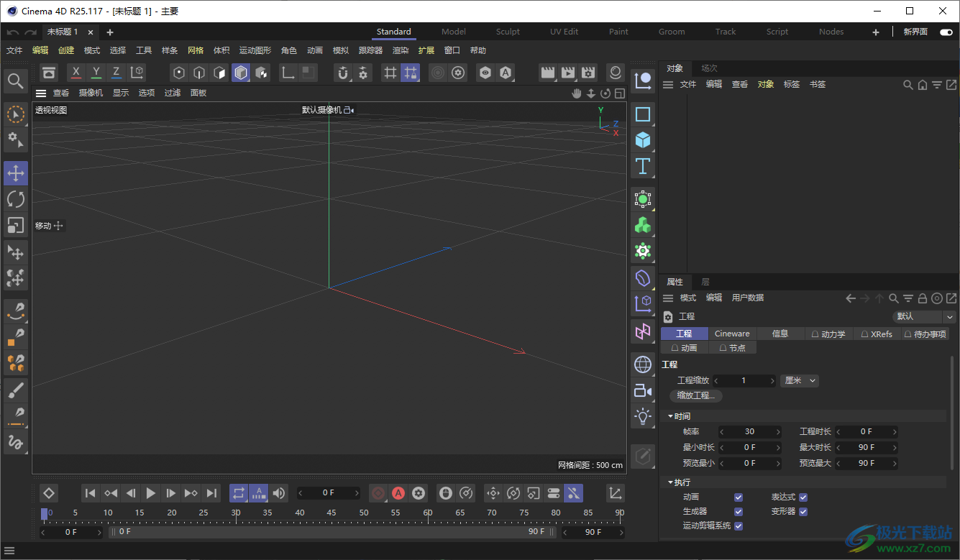Click frame 30 on timeline ruler
Screen dimensions: 960x560
[x=236, y=513]
